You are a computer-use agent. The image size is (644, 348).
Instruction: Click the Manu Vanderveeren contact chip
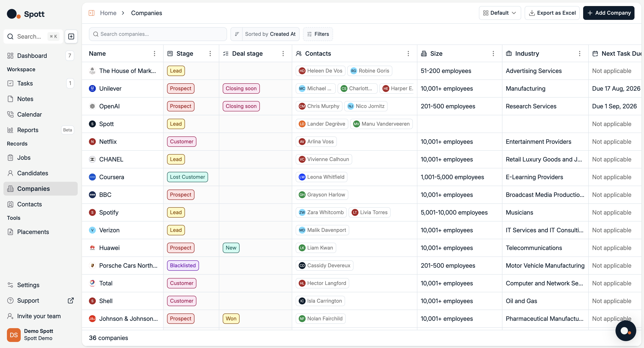click(x=381, y=124)
